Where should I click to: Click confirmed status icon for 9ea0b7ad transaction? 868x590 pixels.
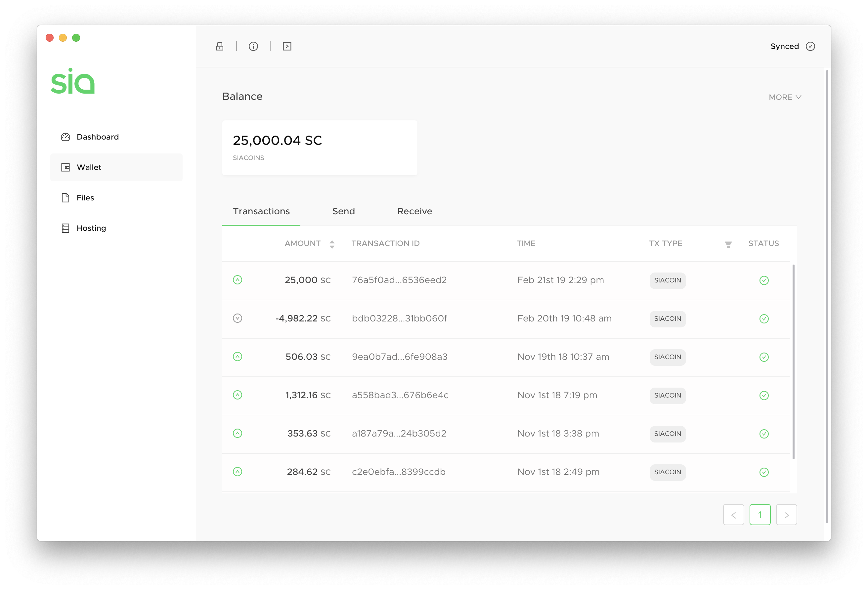[x=764, y=358]
